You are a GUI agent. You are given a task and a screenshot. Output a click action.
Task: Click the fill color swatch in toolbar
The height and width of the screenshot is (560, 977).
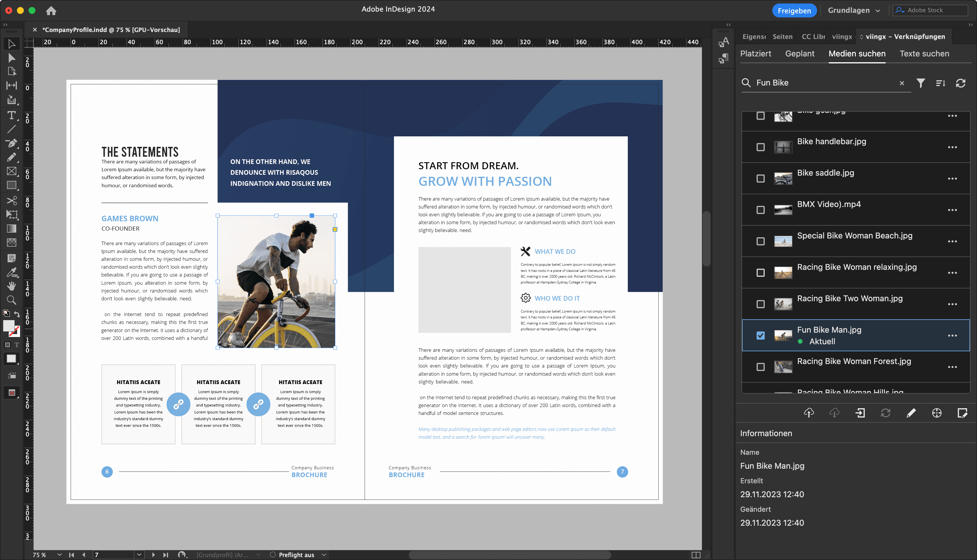pos(8,326)
